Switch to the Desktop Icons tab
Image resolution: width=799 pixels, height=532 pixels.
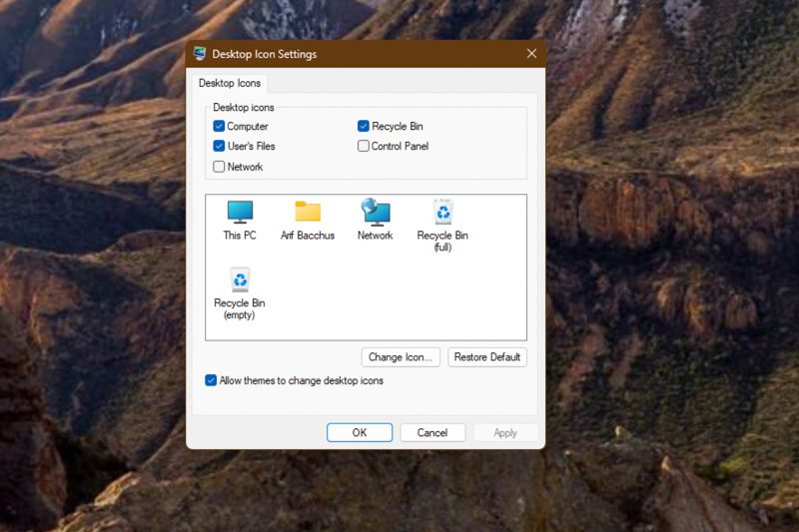click(230, 83)
